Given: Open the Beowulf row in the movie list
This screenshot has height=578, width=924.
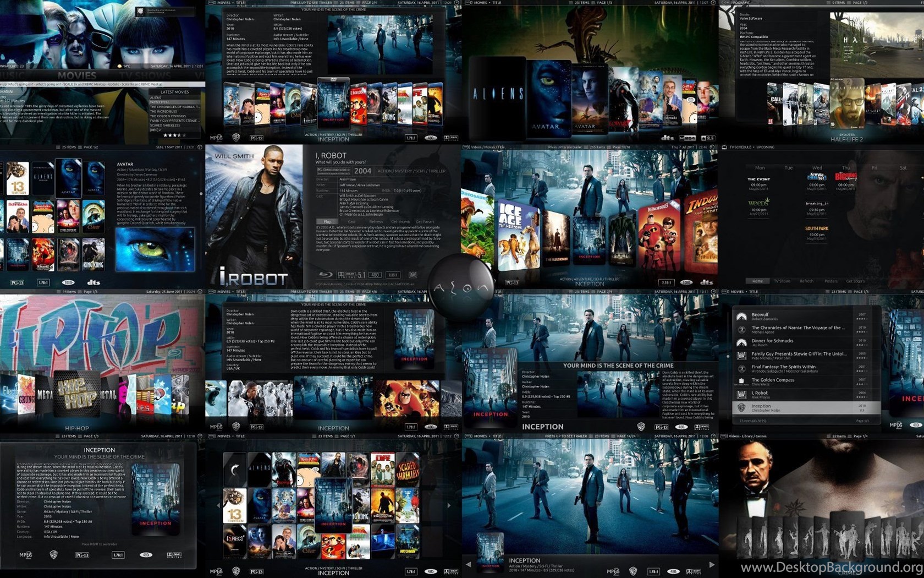Looking at the screenshot, I should (x=807, y=316).
